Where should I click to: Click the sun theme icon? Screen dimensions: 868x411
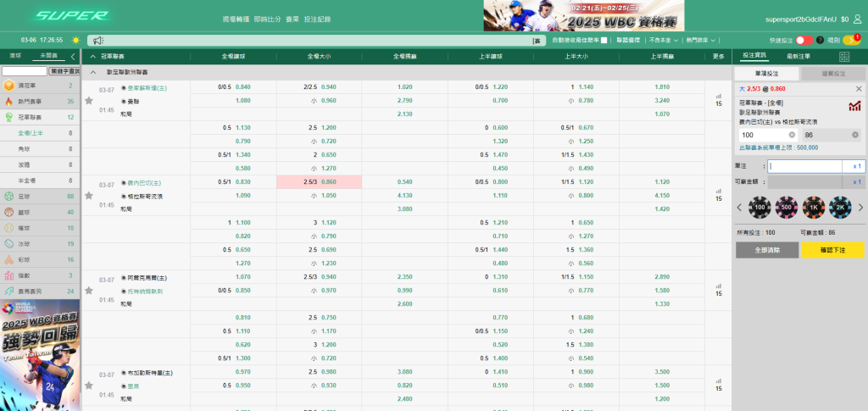pyautogui.click(x=75, y=40)
